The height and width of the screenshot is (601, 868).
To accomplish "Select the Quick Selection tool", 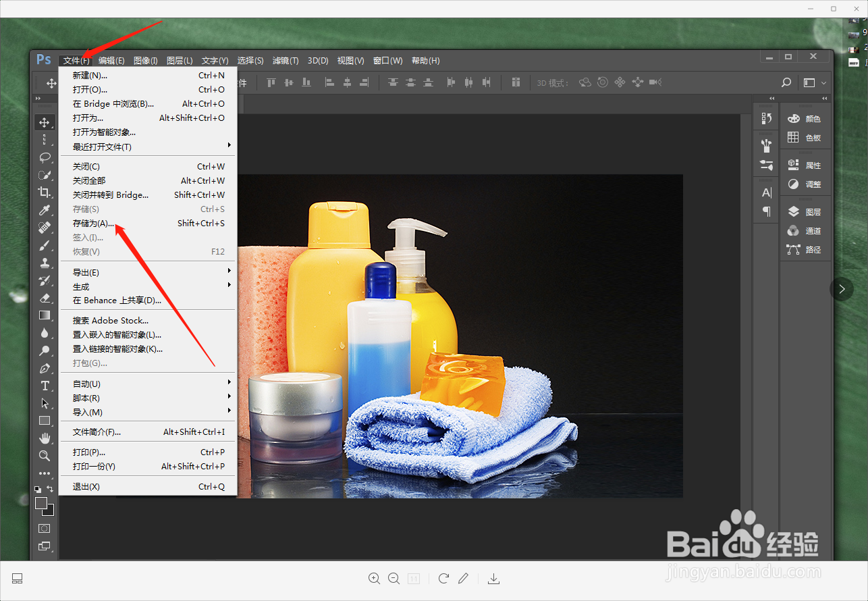I will point(45,174).
